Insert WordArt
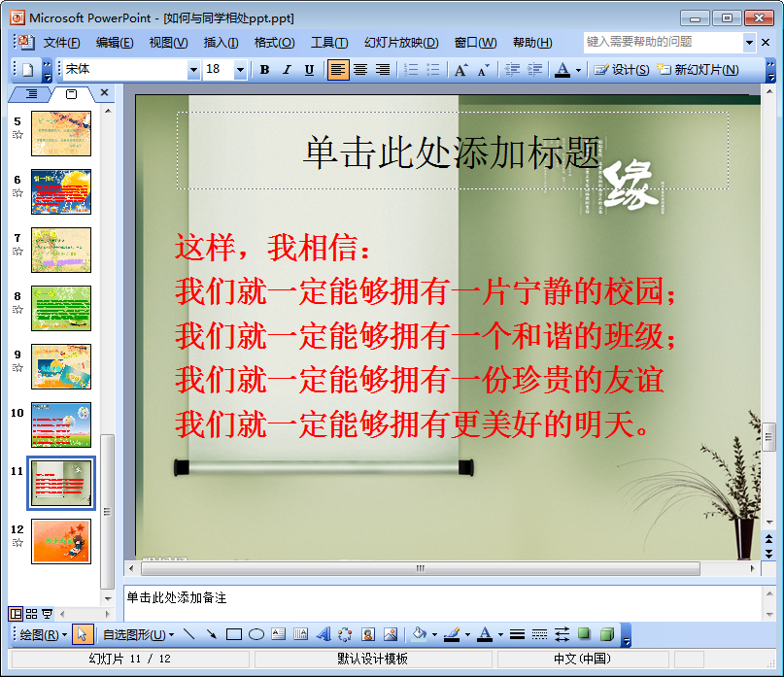This screenshot has width=784, height=677. [323, 635]
